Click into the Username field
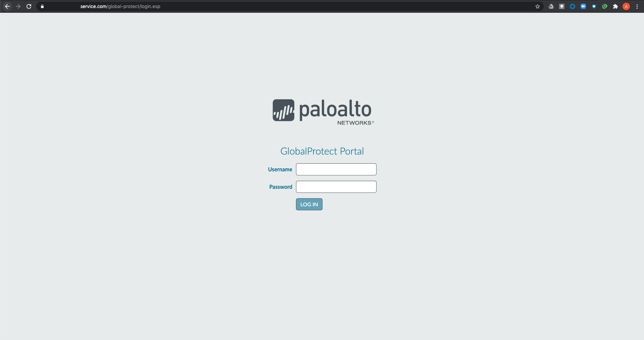The height and width of the screenshot is (340, 644). click(336, 169)
